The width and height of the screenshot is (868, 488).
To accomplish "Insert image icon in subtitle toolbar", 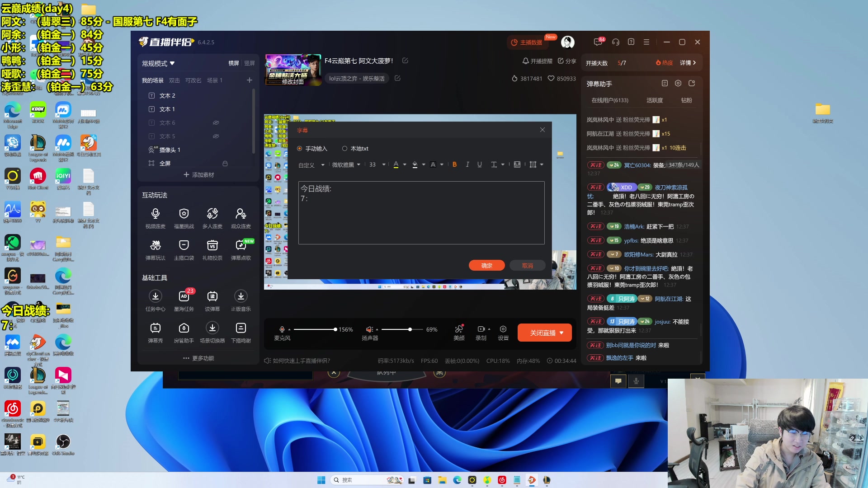I will click(x=517, y=164).
